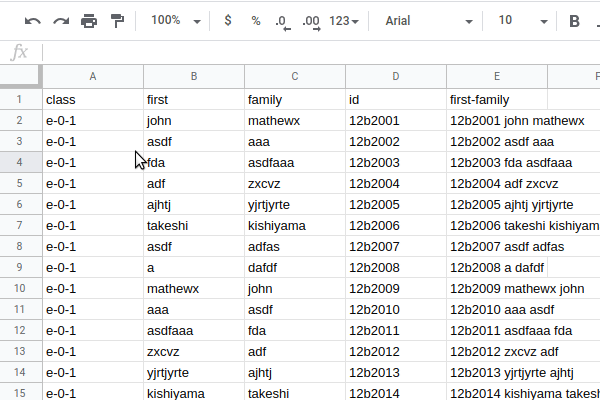The image size is (600, 400).
Task: Click the Undo arrow icon
Action: [33, 21]
